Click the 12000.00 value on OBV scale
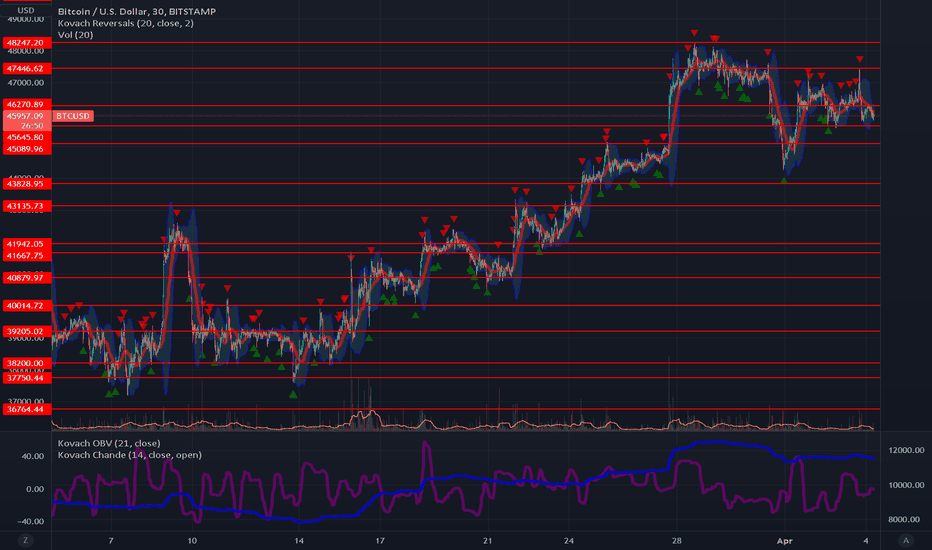 click(906, 450)
